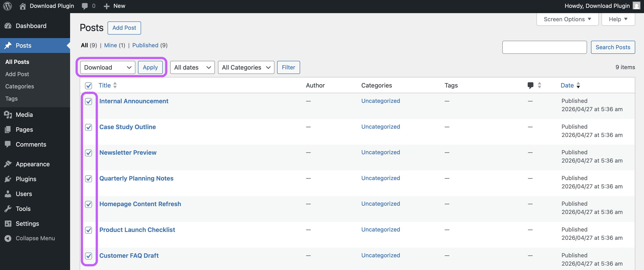This screenshot has height=270, width=644.
Task: Open the Tools section
Action: point(23,209)
